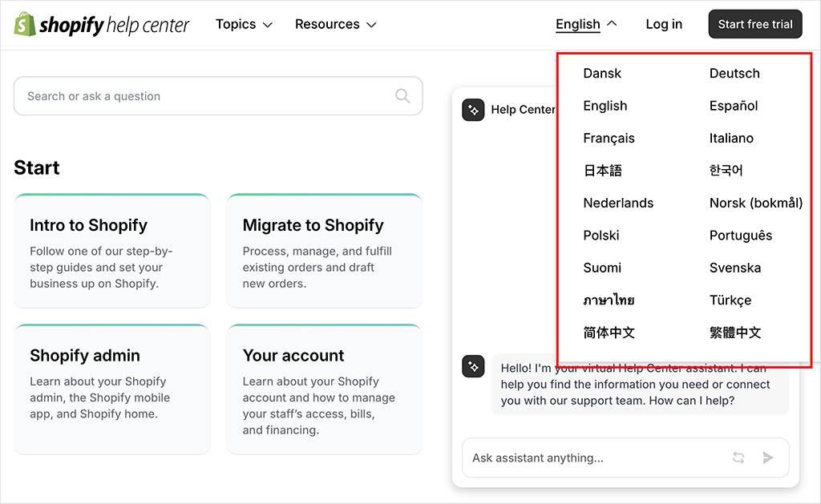
Task: Select Svenska language option
Action: pyautogui.click(x=734, y=268)
